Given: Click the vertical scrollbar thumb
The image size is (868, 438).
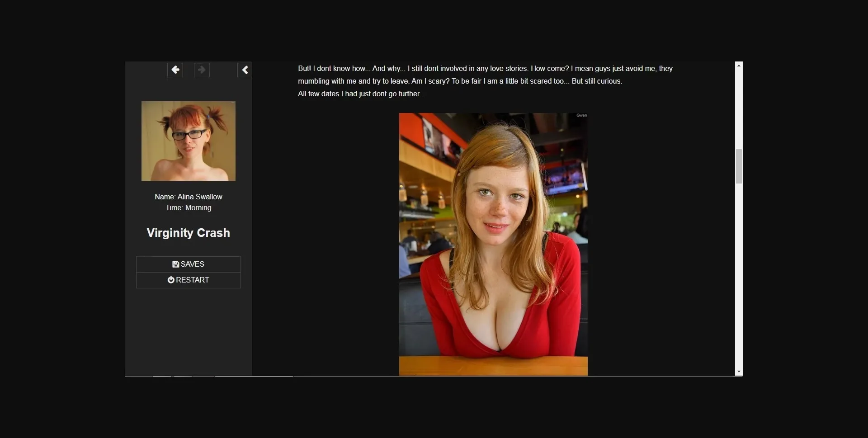Looking at the screenshot, I should coord(739,166).
